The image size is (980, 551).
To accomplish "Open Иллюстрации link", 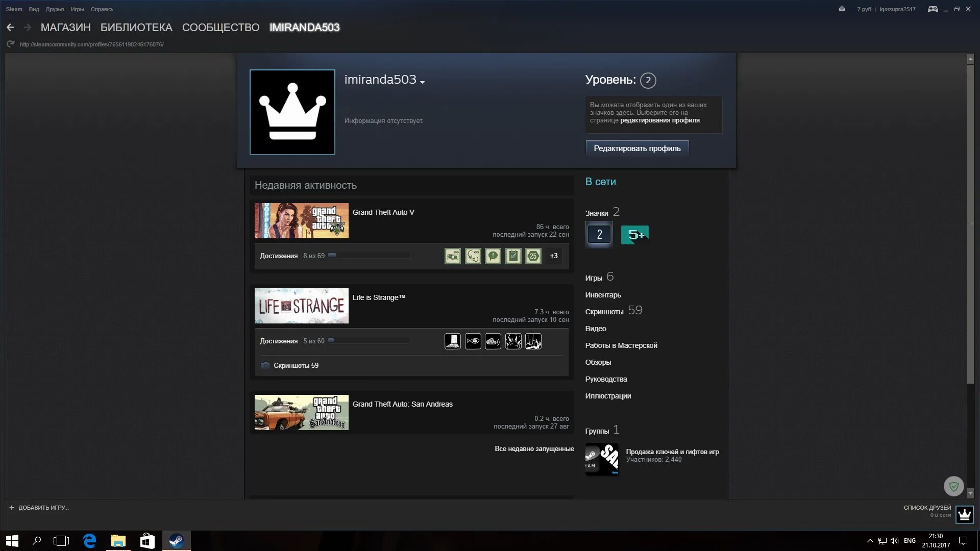I will [608, 396].
